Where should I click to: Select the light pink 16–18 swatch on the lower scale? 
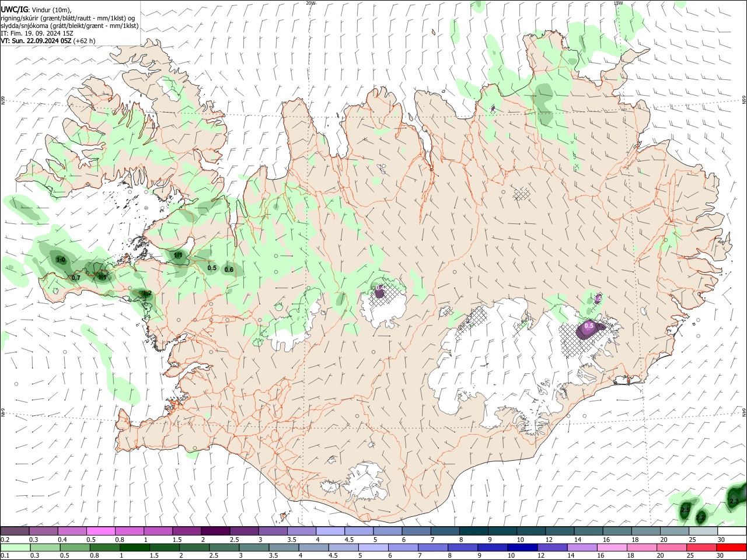pyautogui.click(x=612, y=547)
